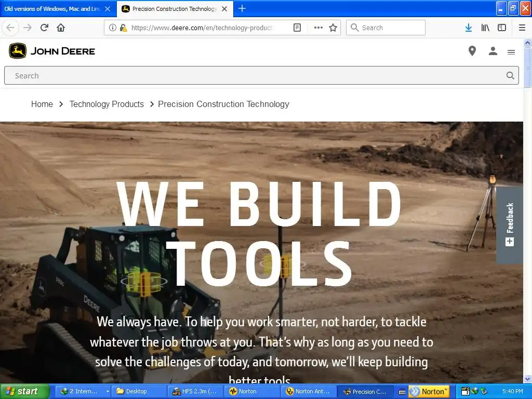Click the page scrollbar down arrow
The image size is (532, 399).
(527, 379)
